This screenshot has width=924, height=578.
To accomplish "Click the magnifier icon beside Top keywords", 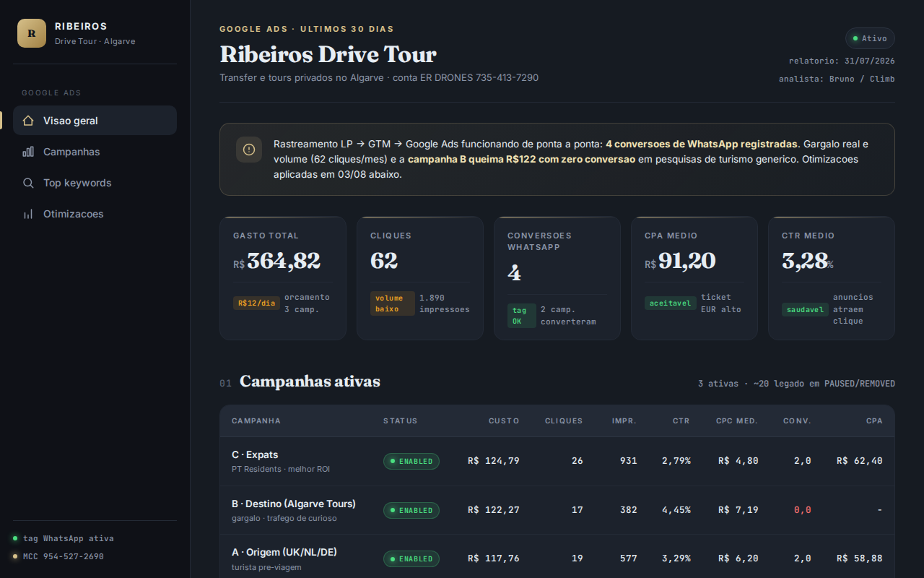I will tap(28, 183).
